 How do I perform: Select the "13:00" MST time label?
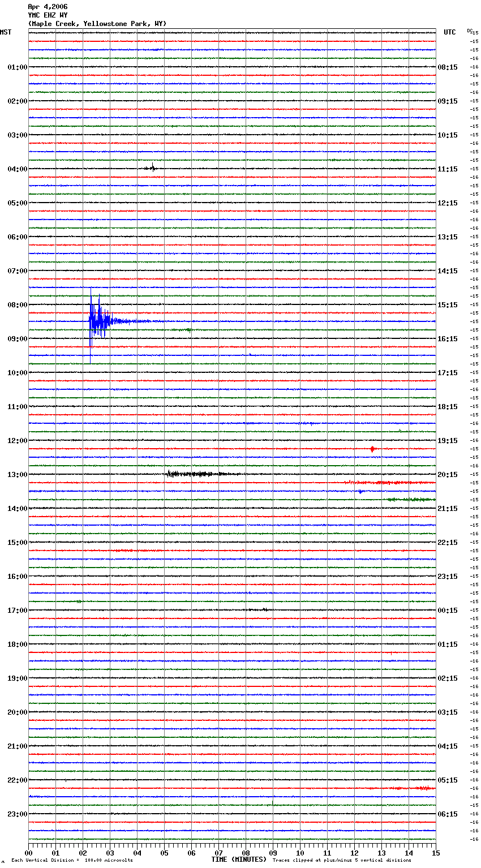click(18, 475)
